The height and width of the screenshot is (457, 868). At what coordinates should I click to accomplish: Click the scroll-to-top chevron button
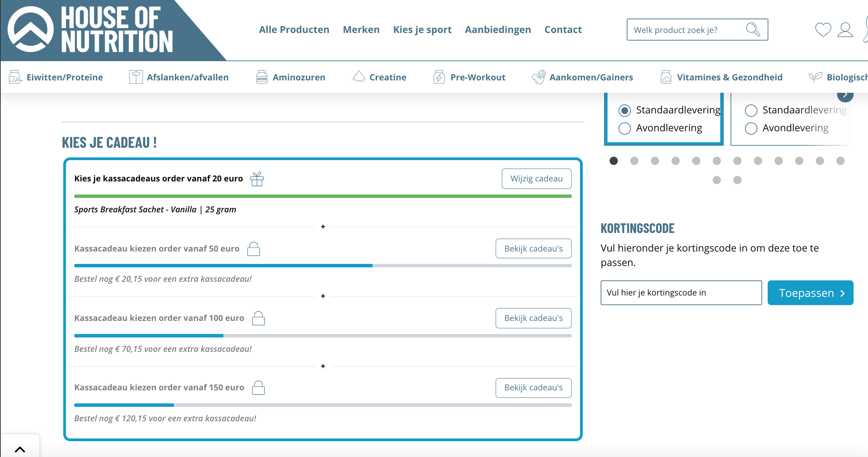20,449
